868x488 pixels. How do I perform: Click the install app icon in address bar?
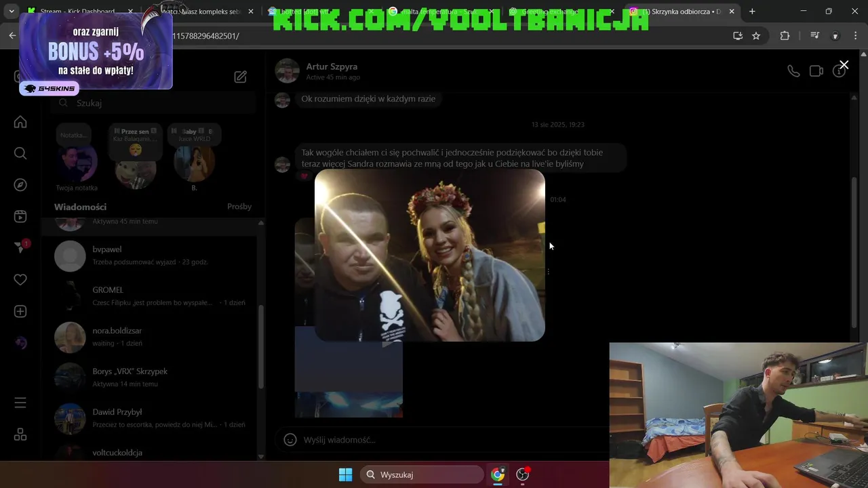[x=738, y=36]
